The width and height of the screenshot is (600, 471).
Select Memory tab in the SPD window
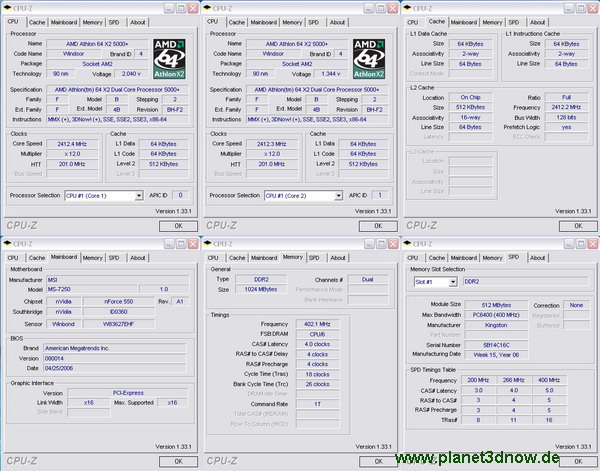492,258
